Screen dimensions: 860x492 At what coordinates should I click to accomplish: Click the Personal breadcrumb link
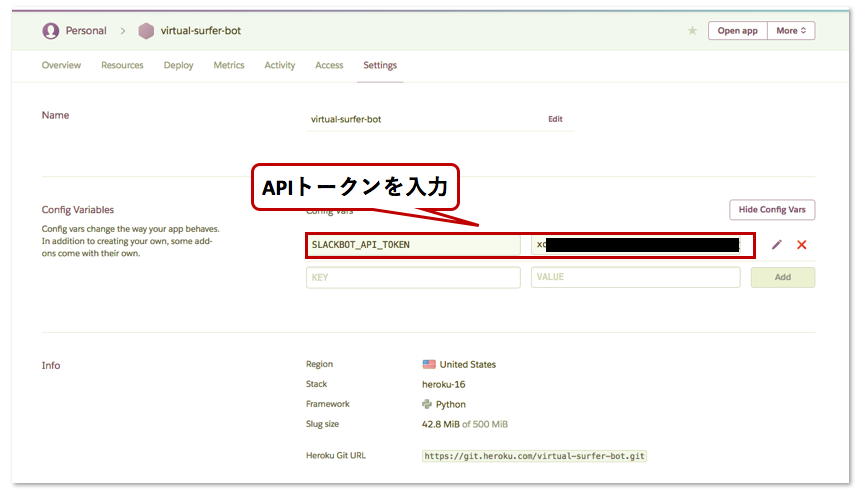[86, 31]
